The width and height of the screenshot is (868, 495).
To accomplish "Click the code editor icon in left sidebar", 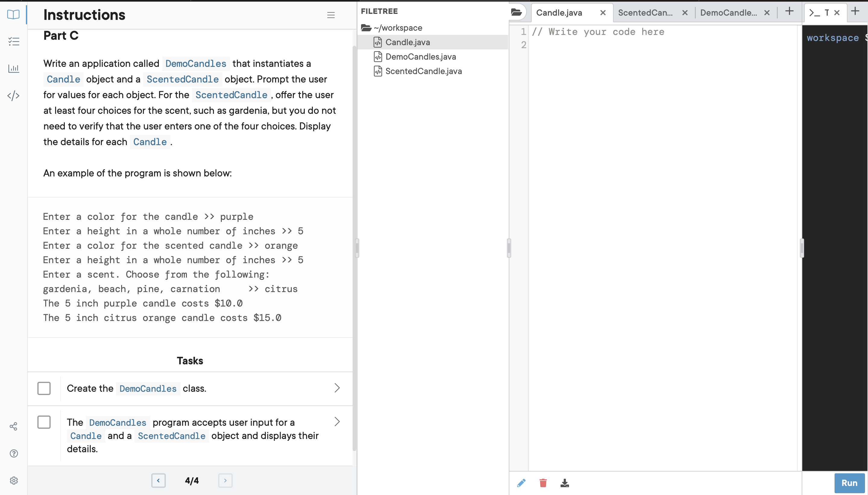I will pos(13,96).
